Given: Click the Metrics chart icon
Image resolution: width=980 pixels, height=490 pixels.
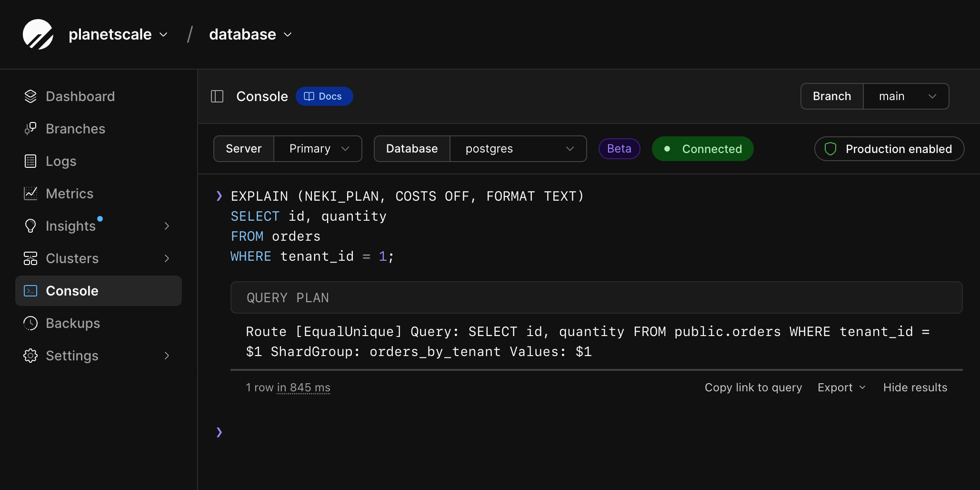Looking at the screenshot, I should pos(30,194).
